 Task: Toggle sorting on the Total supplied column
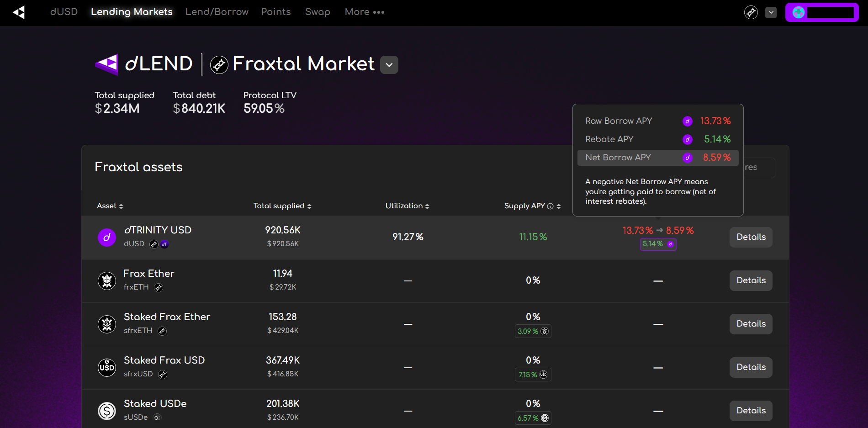pyautogui.click(x=309, y=206)
